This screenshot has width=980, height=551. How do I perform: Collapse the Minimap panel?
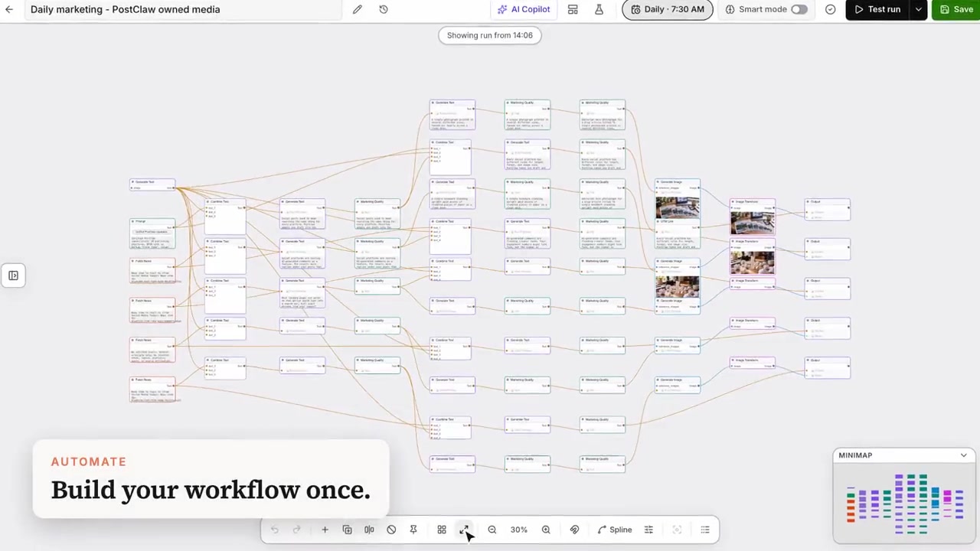tap(963, 455)
